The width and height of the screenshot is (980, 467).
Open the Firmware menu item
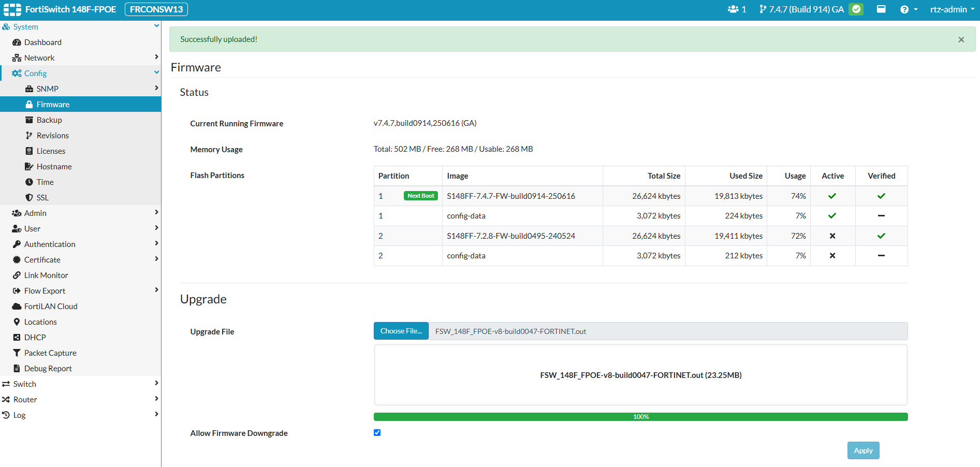coord(81,104)
